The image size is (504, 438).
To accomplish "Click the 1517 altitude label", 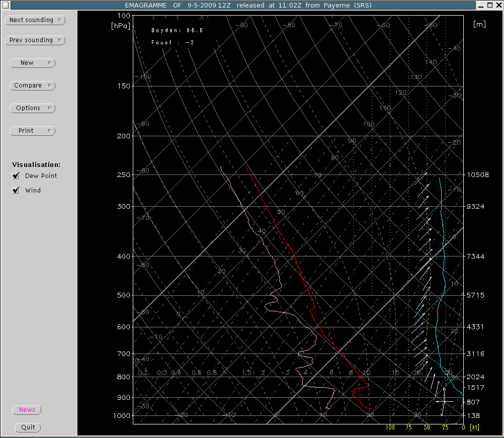I will [475, 388].
